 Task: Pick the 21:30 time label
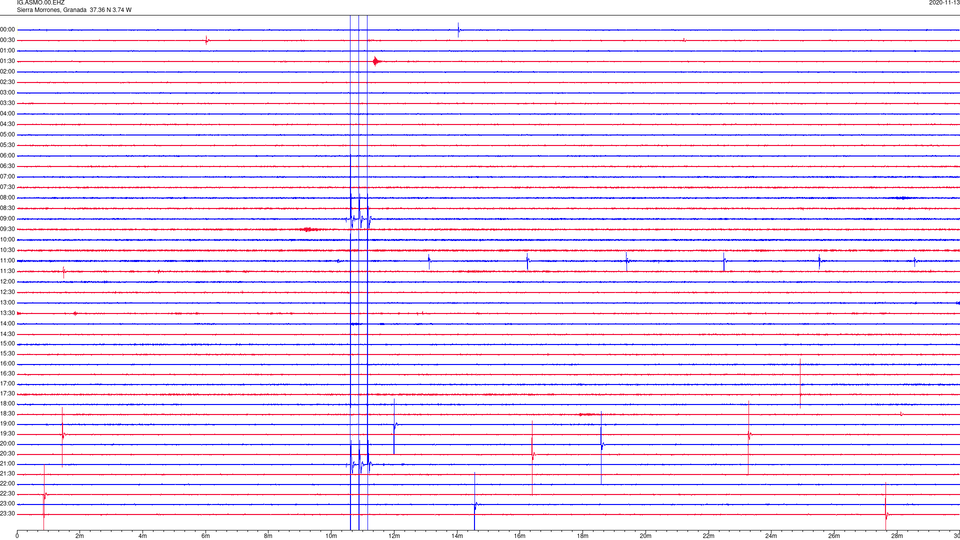click(x=8, y=474)
